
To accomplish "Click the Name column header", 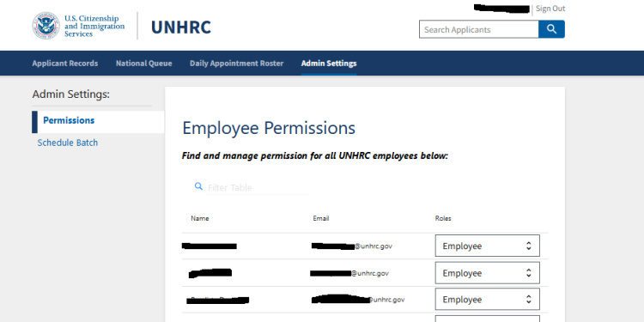I will pos(200,218).
